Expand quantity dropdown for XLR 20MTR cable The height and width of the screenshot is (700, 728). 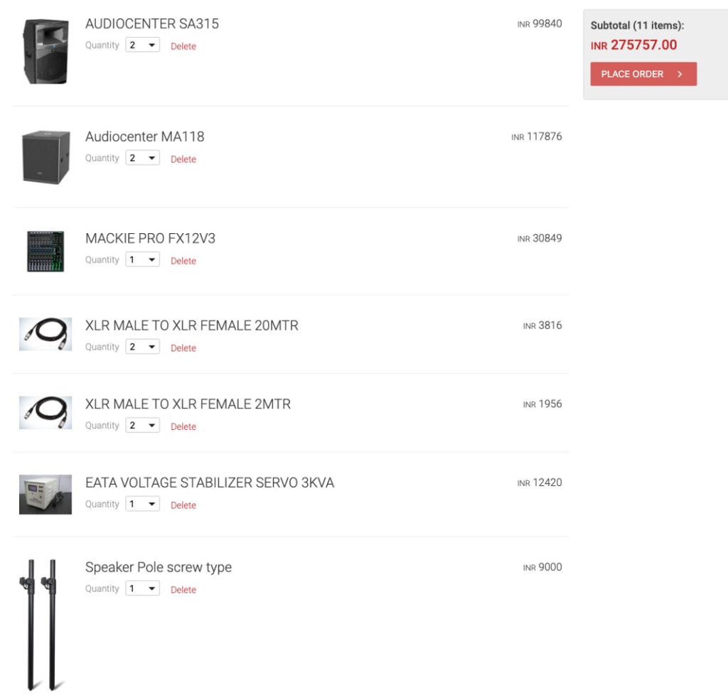tap(142, 347)
